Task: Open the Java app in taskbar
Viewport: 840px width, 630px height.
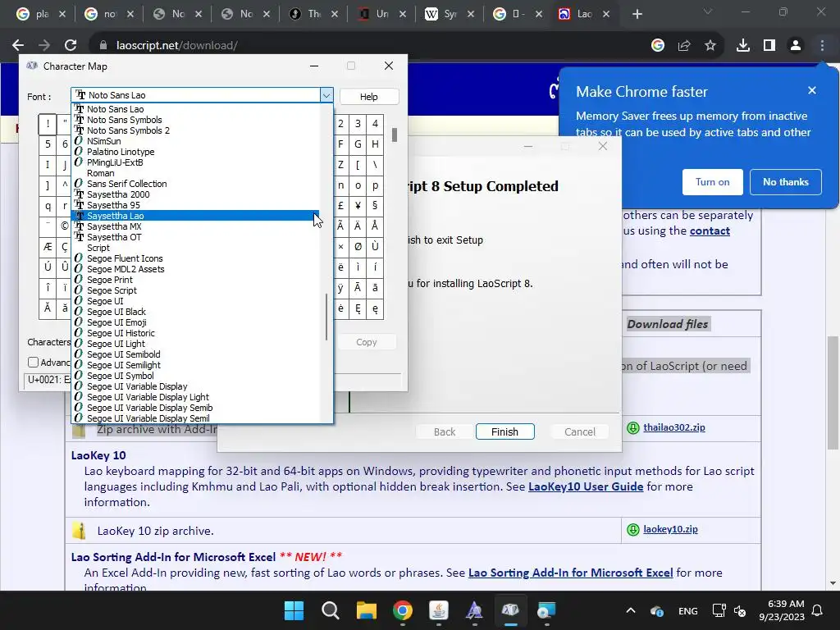Action: [439, 610]
